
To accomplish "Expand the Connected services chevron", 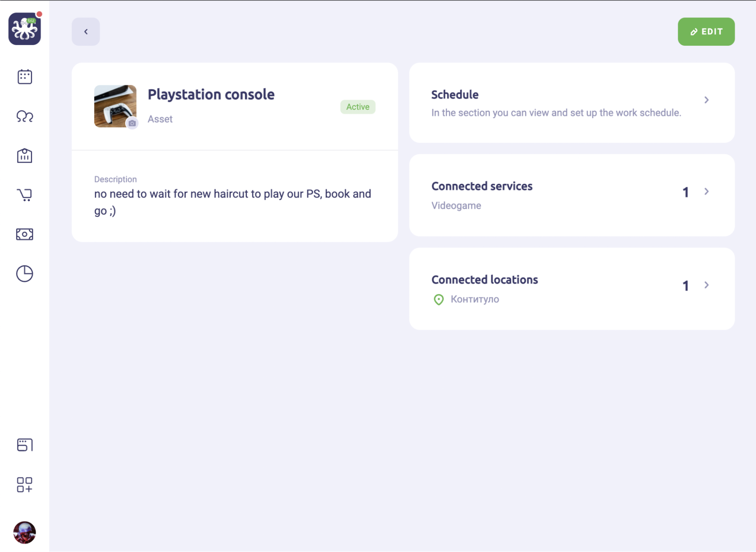I will (706, 191).
